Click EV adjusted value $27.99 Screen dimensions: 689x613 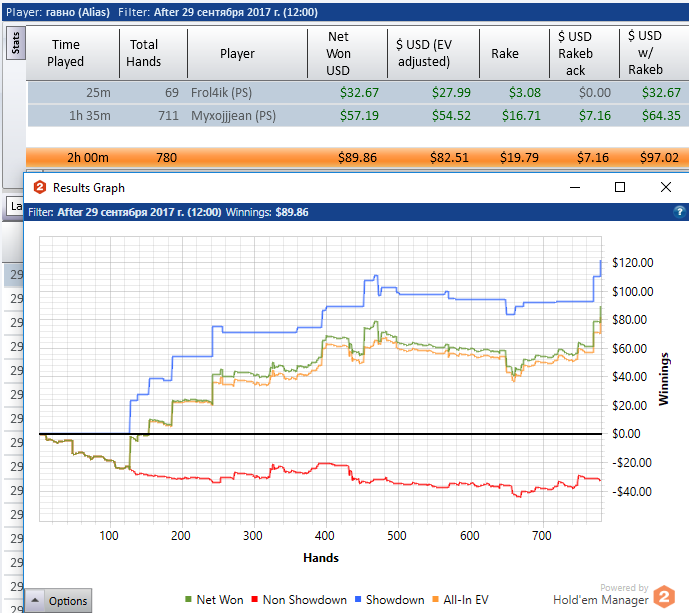(x=451, y=92)
